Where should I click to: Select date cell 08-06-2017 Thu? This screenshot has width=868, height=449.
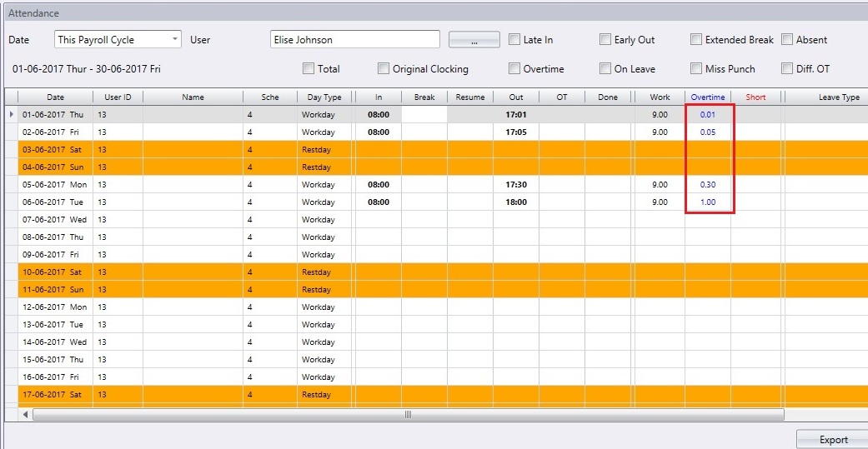(x=55, y=237)
